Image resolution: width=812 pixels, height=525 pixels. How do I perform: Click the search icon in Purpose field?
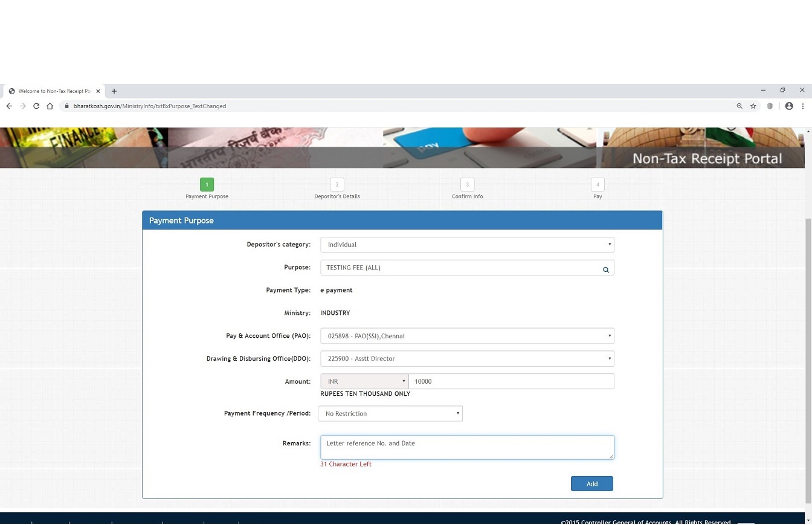[x=605, y=269]
